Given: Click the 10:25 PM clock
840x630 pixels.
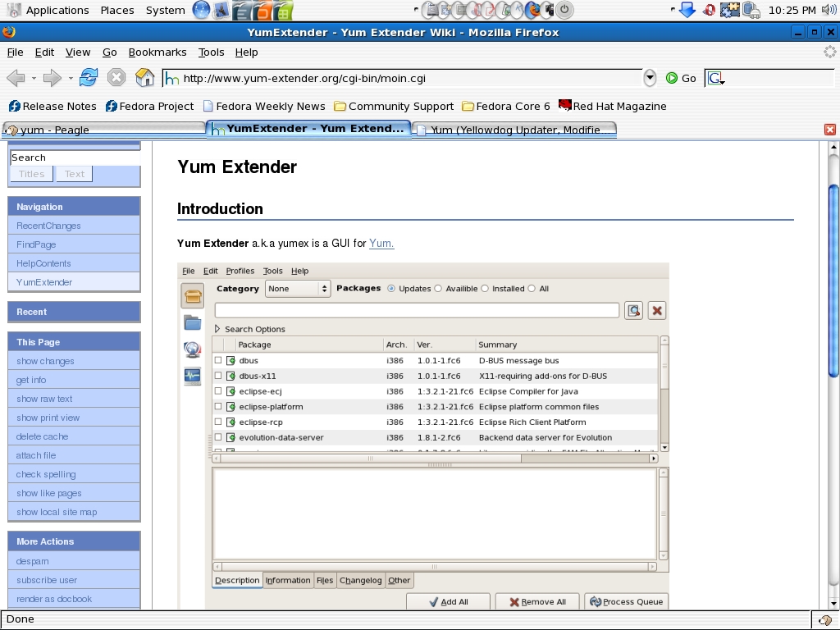Looking at the screenshot, I should 792,10.
